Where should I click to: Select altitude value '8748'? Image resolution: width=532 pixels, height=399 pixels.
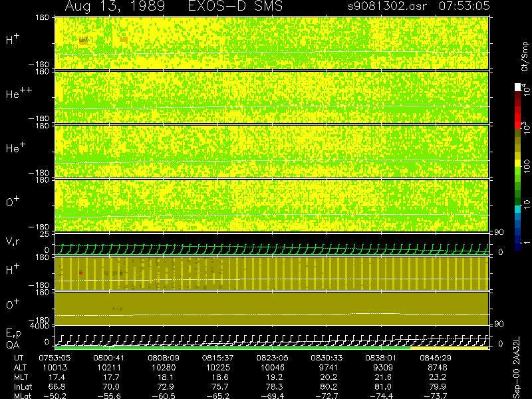(438, 368)
